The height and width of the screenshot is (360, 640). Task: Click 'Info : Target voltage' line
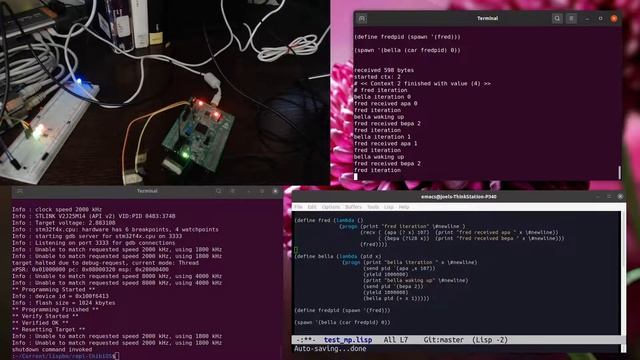point(63,223)
